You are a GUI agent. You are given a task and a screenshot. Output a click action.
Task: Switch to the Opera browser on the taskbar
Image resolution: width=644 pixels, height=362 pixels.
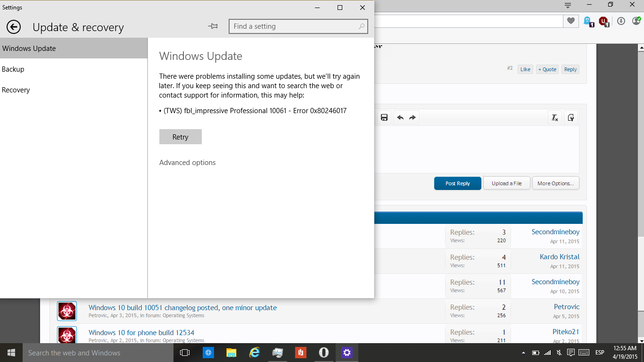tap(324, 353)
